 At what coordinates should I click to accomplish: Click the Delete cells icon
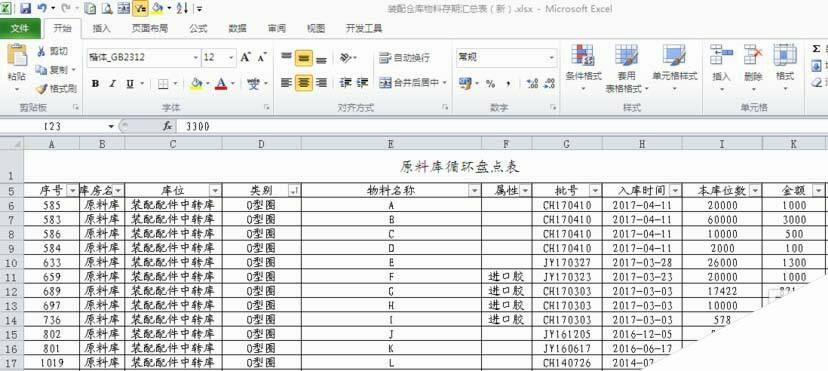pos(753,54)
